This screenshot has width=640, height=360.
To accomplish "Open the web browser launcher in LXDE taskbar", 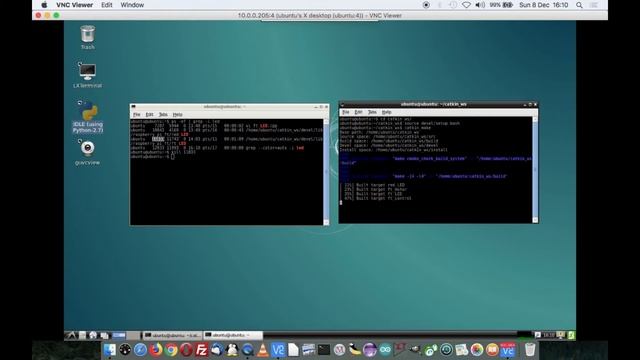I will (x=93, y=335).
